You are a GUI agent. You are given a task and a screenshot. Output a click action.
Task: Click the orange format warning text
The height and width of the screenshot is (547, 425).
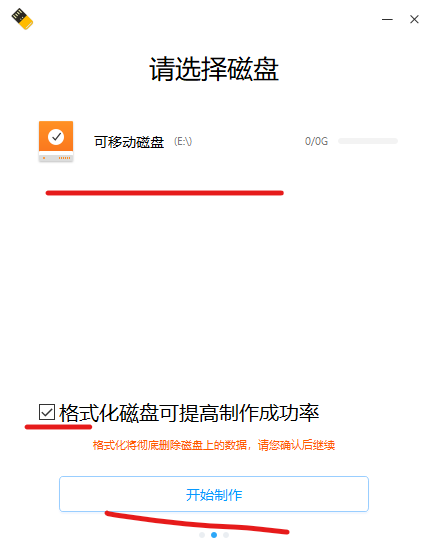(214, 445)
